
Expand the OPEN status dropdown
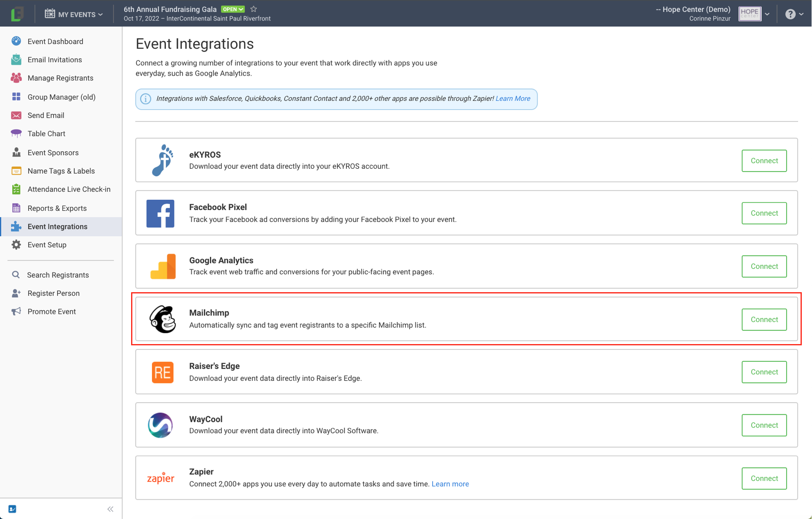point(233,9)
